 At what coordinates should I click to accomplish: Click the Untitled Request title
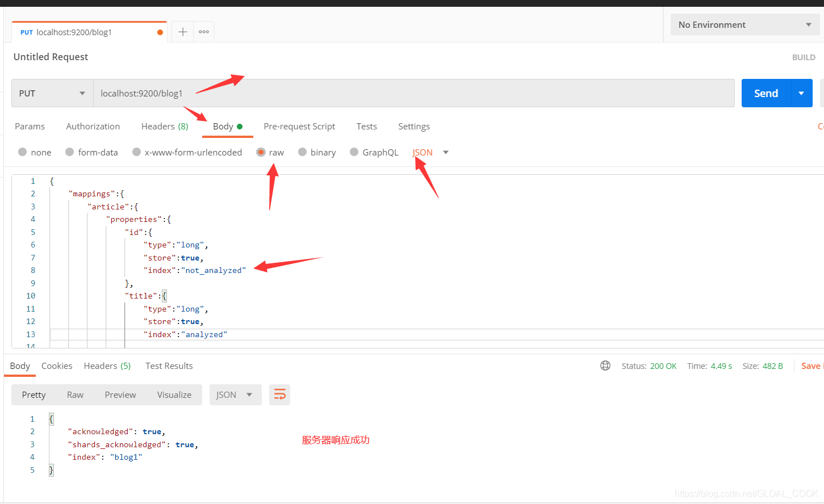click(51, 57)
